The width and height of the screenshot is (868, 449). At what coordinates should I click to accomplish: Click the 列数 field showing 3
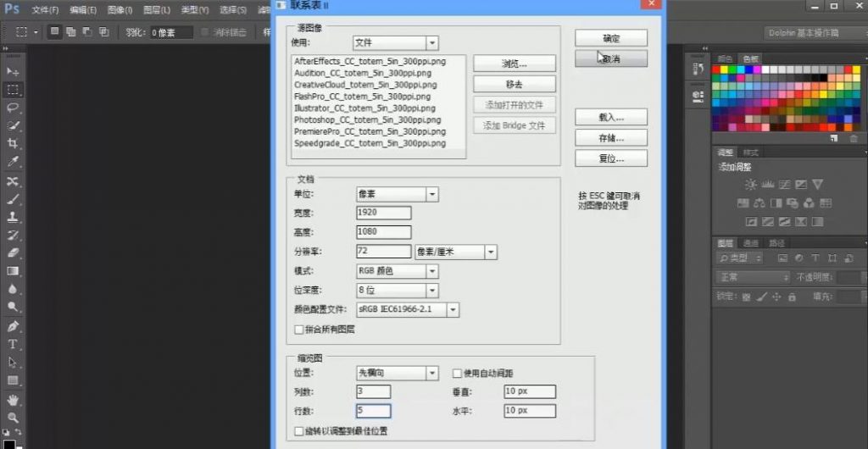click(x=374, y=392)
